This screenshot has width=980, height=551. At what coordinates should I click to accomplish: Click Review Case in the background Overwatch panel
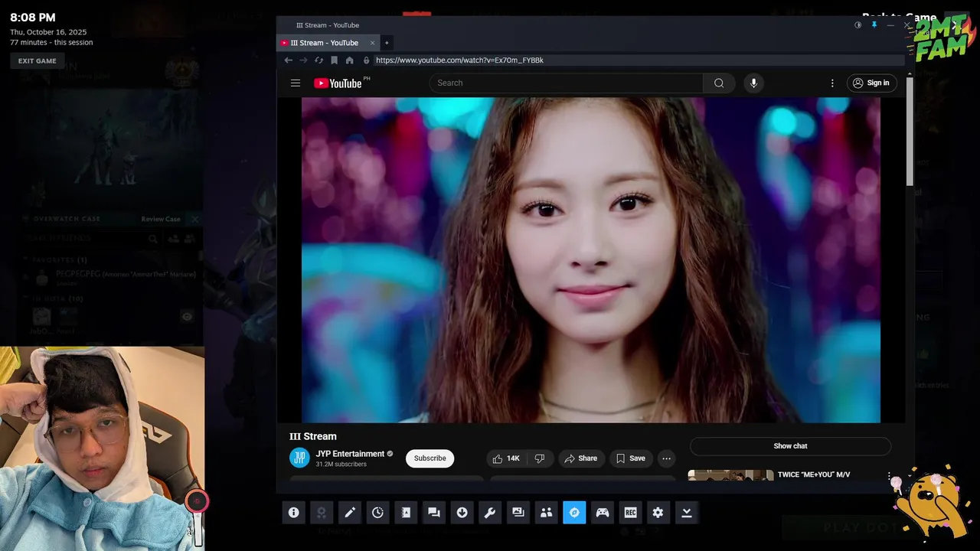pyautogui.click(x=160, y=219)
